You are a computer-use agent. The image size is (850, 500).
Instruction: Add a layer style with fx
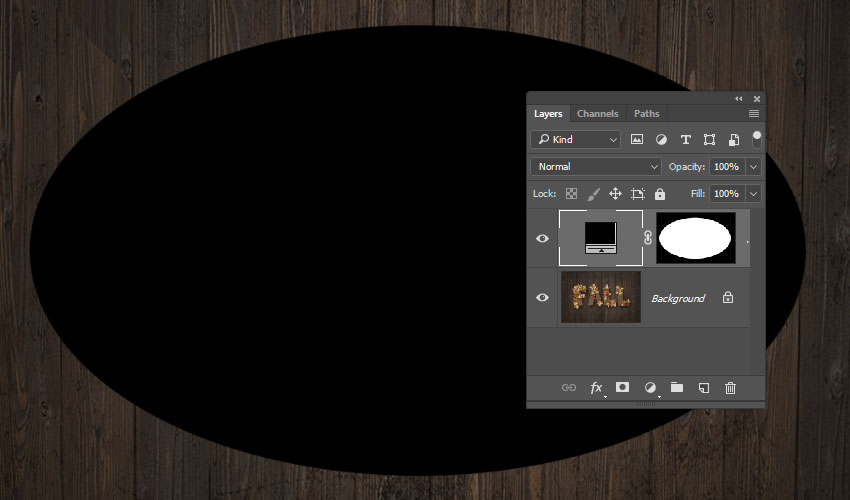click(596, 387)
